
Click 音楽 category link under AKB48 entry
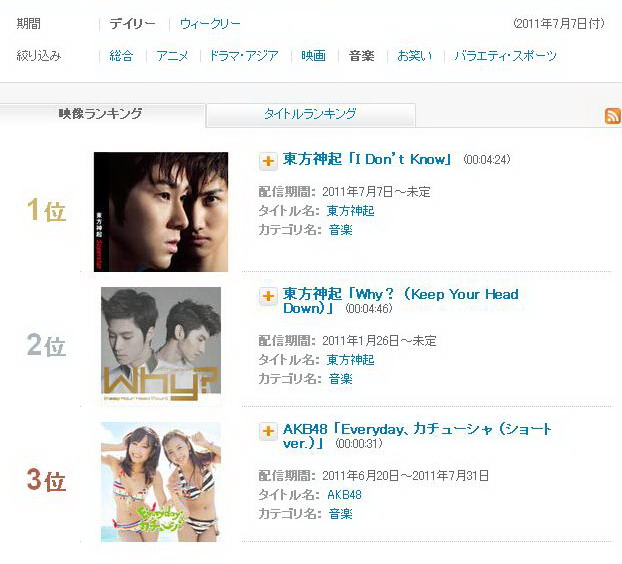(341, 514)
